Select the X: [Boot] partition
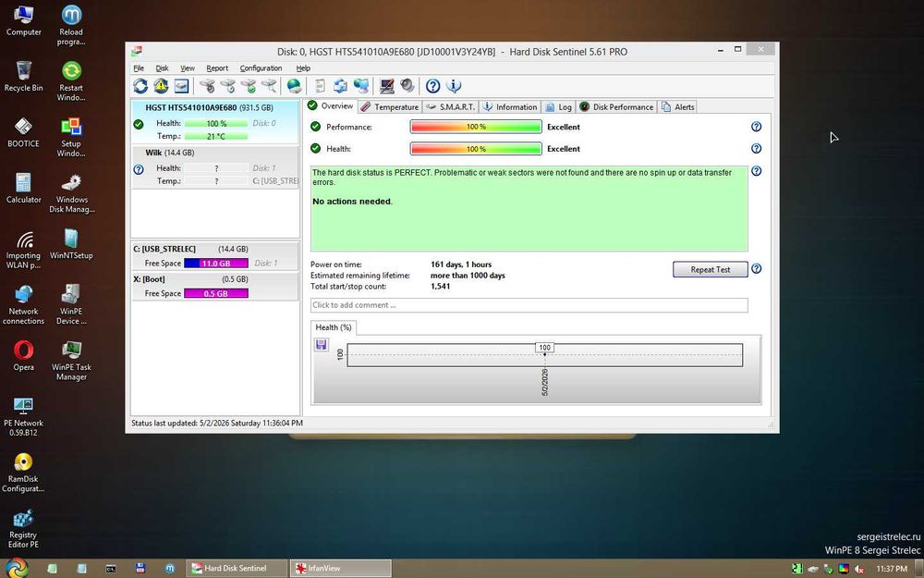This screenshot has width=924, height=578. 215,286
